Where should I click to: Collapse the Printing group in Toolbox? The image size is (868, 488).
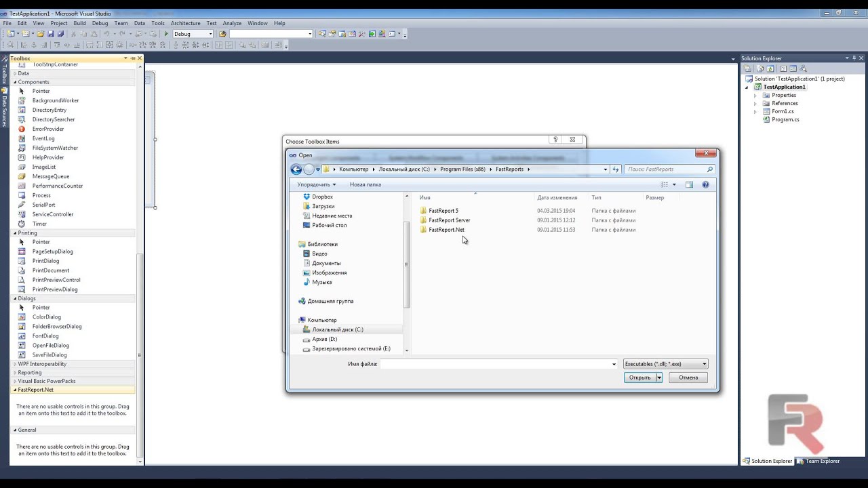click(x=15, y=233)
